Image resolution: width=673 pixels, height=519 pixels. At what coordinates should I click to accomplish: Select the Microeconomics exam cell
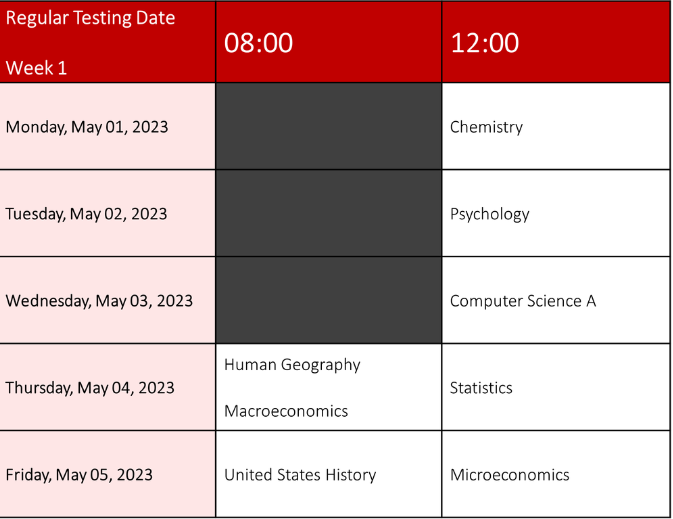556,474
